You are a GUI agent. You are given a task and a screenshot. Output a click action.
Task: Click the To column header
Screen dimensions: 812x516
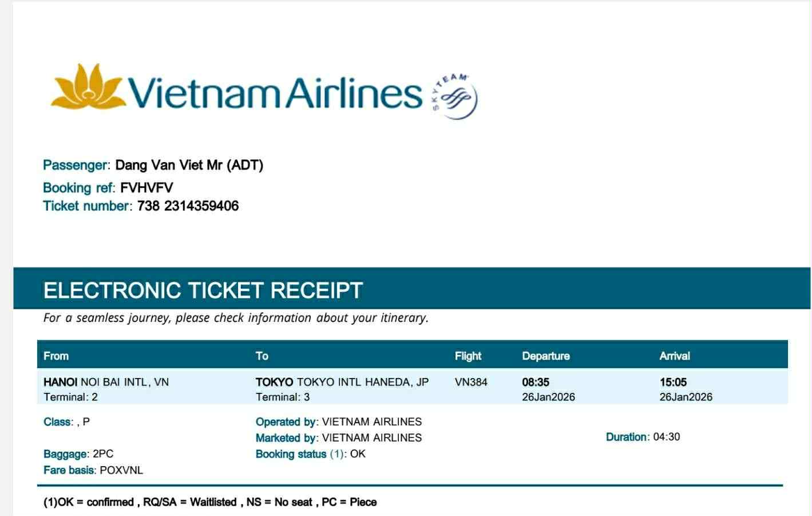[x=262, y=356]
